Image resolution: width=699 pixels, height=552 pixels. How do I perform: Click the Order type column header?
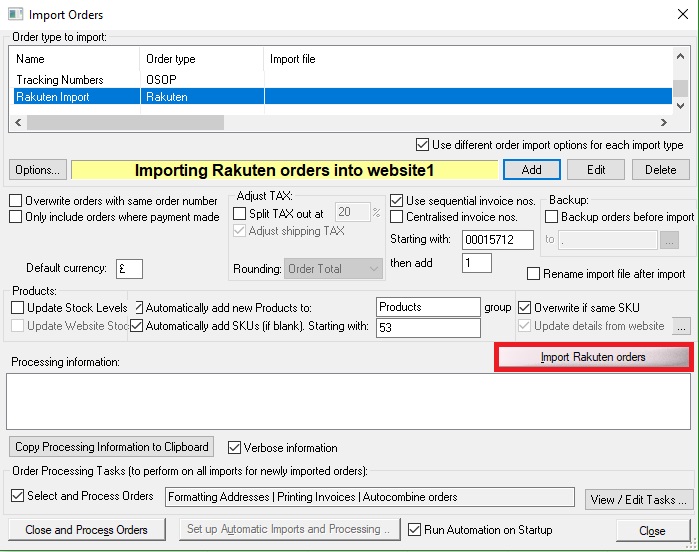(201, 59)
